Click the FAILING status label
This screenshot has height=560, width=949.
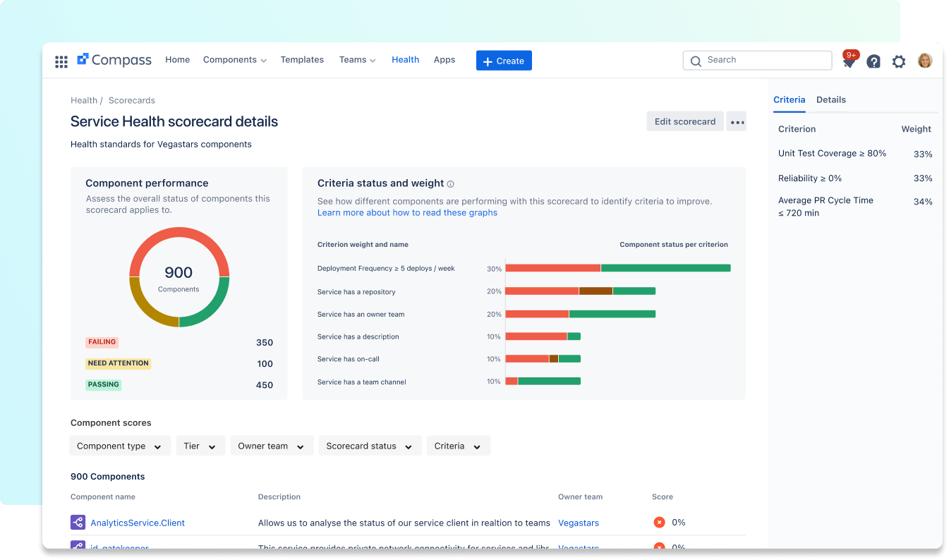click(102, 342)
